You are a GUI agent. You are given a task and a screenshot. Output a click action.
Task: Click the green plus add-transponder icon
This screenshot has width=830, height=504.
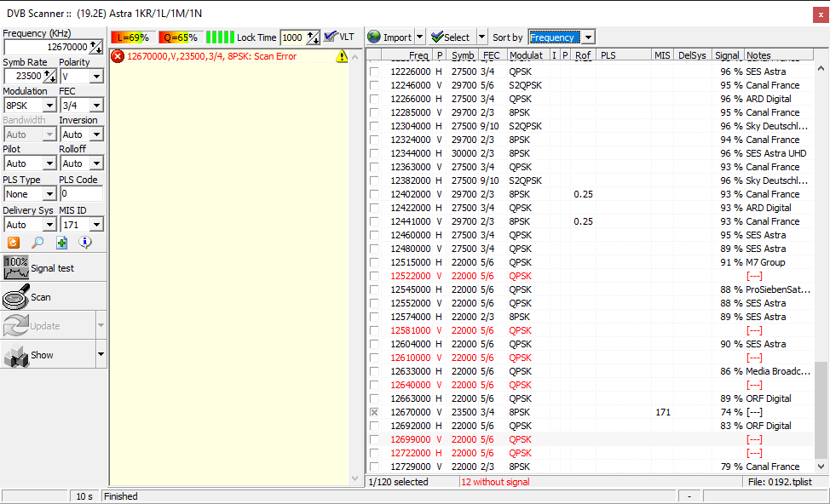click(x=62, y=243)
